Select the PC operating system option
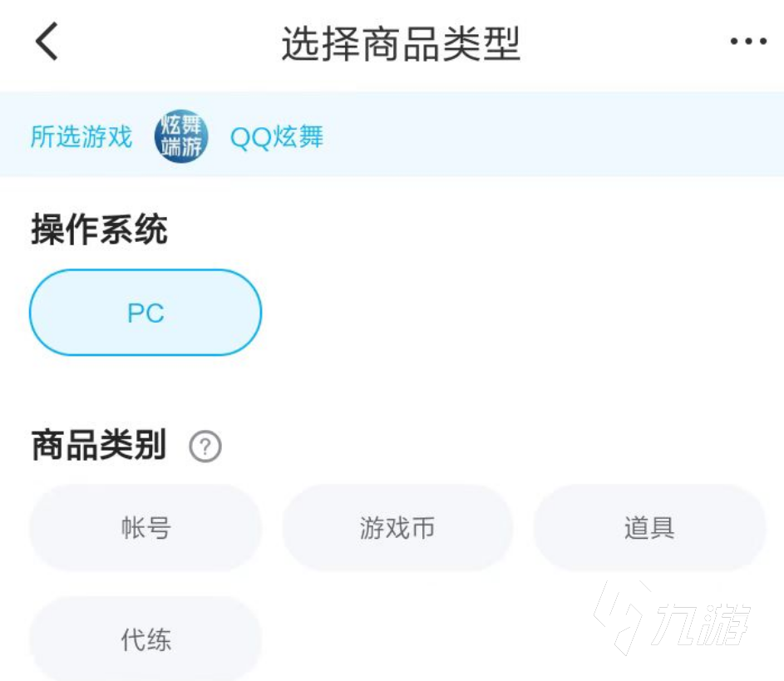The width and height of the screenshot is (784, 681). coord(145,313)
